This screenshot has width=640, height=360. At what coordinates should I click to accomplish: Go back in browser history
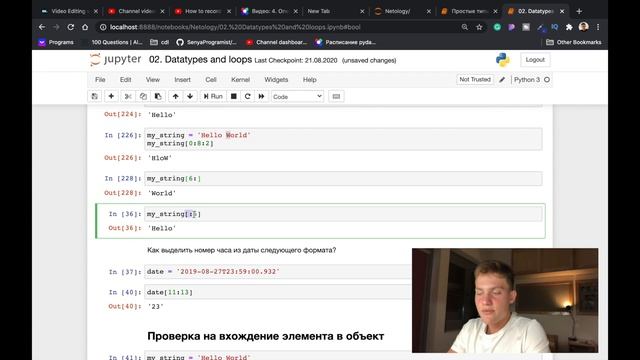click(42, 27)
